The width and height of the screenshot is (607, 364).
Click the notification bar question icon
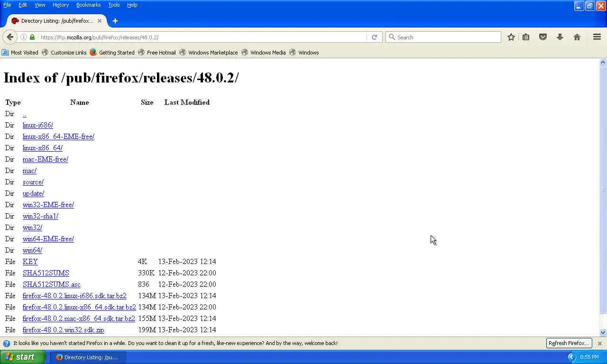[7, 343]
